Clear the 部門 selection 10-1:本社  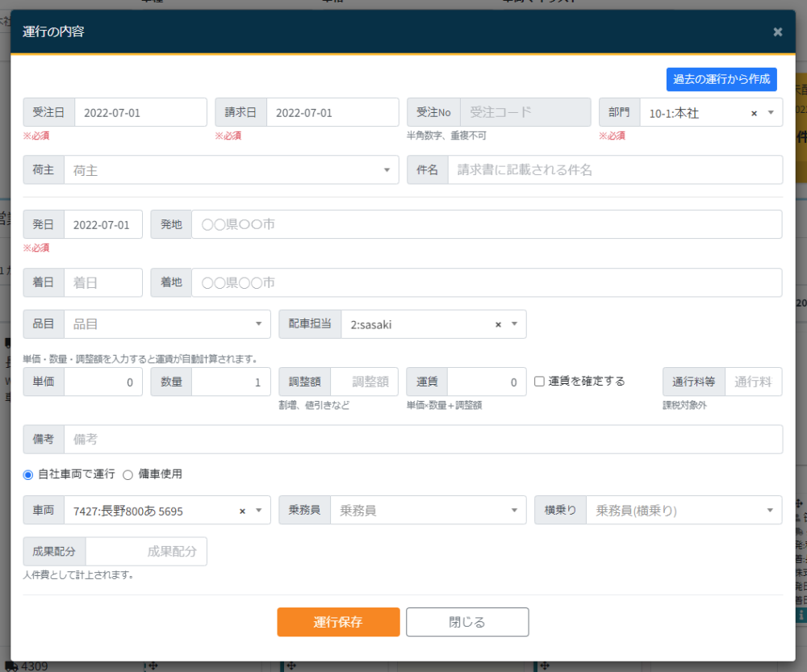[x=754, y=113]
